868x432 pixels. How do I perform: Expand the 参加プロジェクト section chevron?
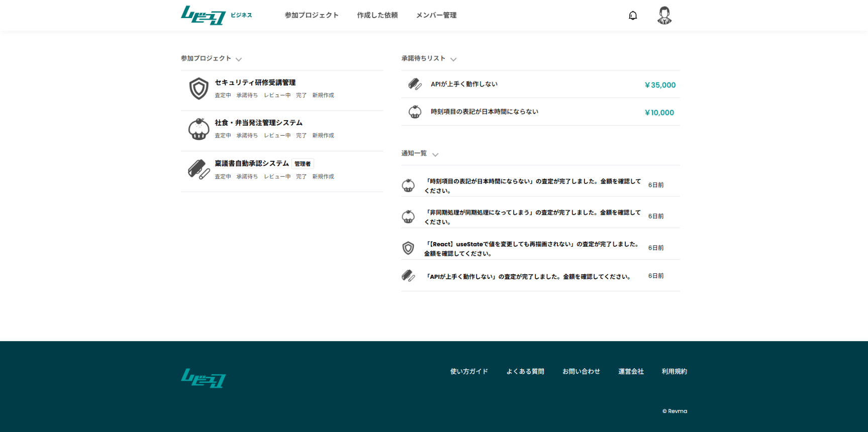(239, 59)
